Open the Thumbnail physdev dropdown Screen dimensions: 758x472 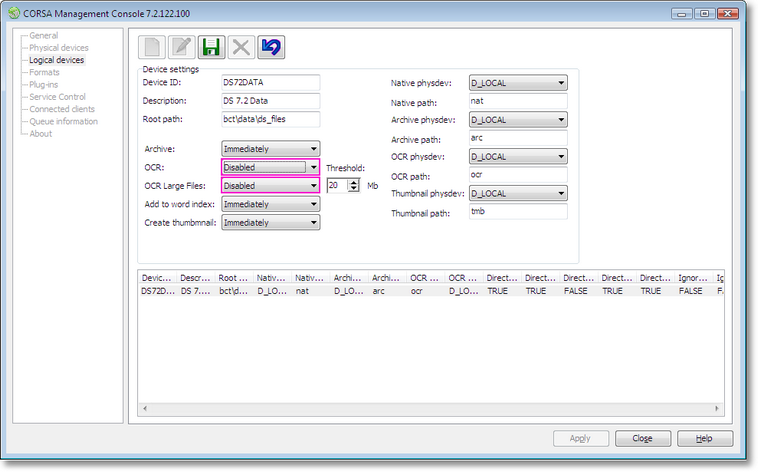pos(518,193)
